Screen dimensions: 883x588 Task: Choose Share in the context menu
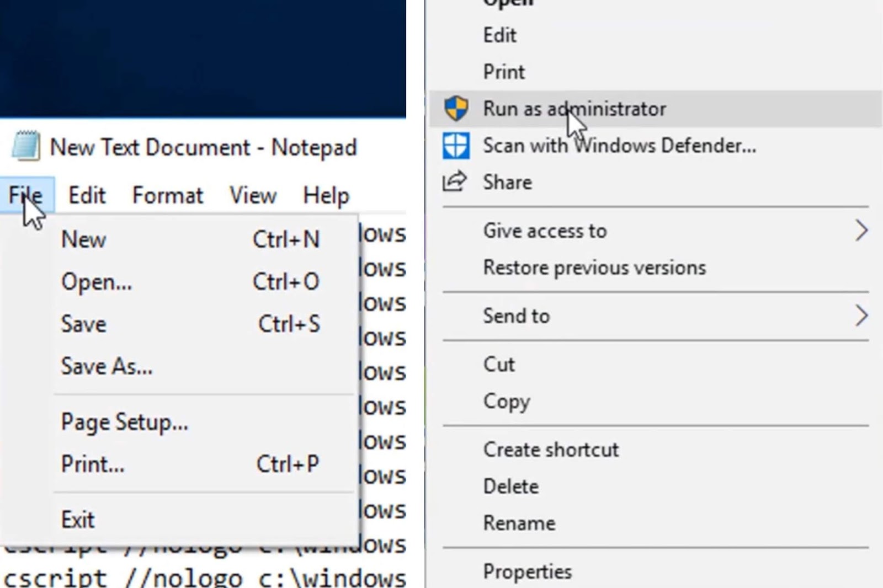pyautogui.click(x=655, y=182)
